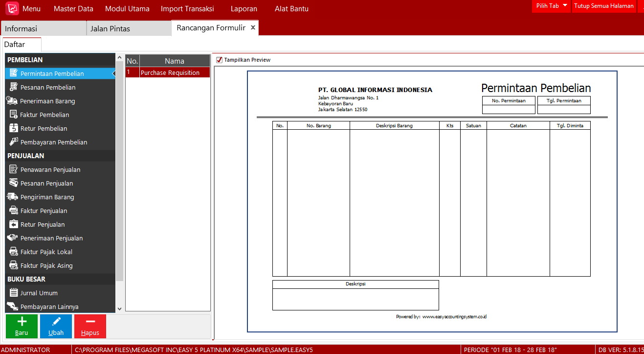This screenshot has width=644, height=354.
Task: Open the Pilih Tab dropdown
Action: [551, 6]
